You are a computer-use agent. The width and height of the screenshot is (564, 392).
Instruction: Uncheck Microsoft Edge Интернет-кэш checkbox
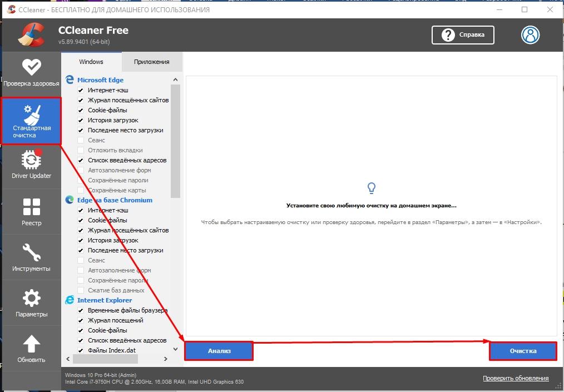tap(81, 90)
